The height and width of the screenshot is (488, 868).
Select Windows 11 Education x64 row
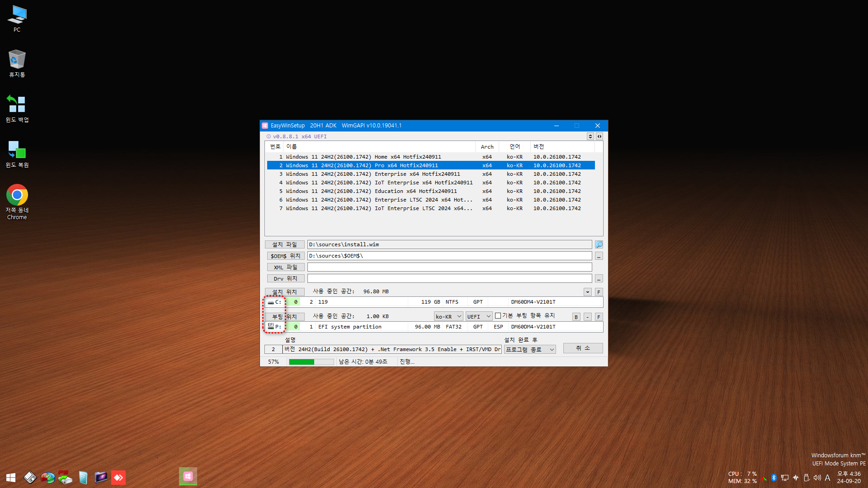tap(431, 191)
